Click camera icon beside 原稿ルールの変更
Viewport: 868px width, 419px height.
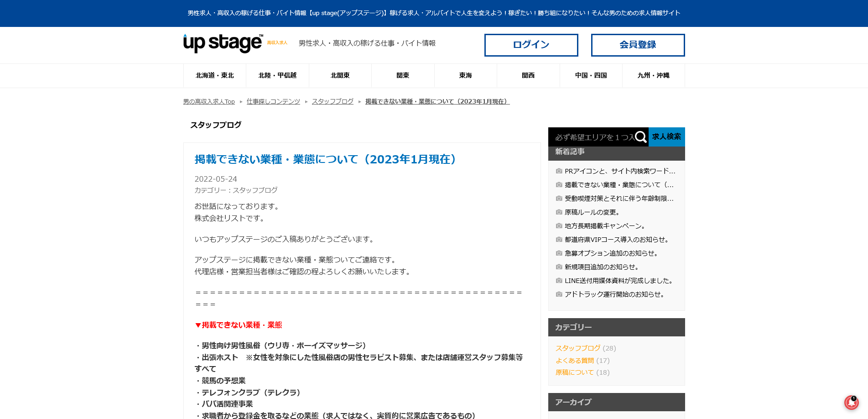(559, 212)
